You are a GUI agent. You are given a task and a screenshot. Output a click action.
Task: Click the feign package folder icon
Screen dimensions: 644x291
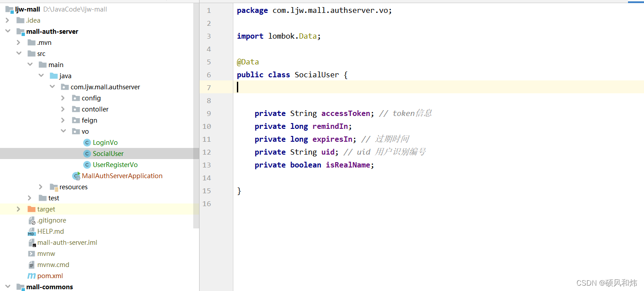76,120
